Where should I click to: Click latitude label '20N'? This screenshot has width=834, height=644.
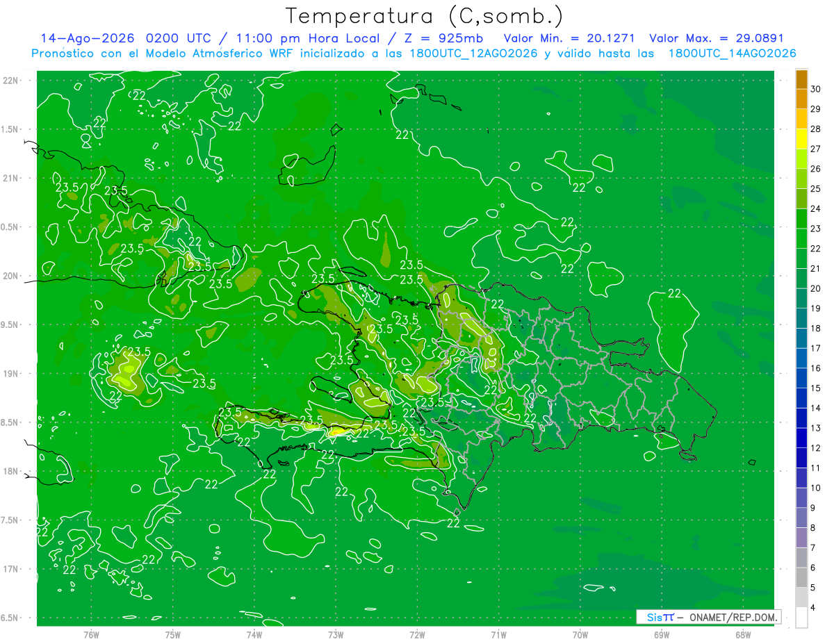tap(10, 276)
